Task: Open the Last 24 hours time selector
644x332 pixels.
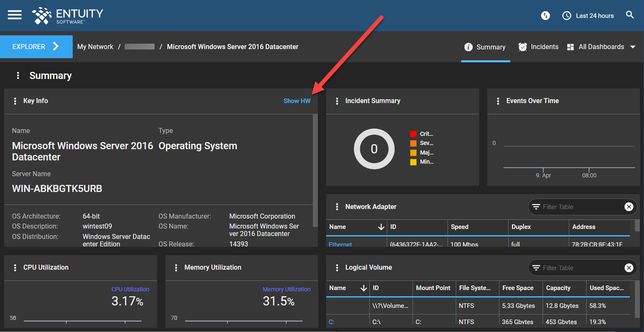Action: 588,16
